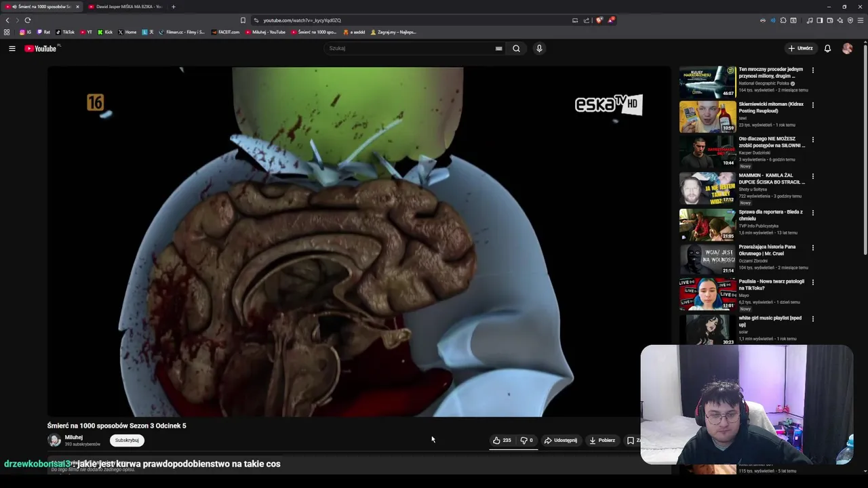Screen dimensions: 868x488
Task: Go forward in browser history
Action: (x=18, y=20)
